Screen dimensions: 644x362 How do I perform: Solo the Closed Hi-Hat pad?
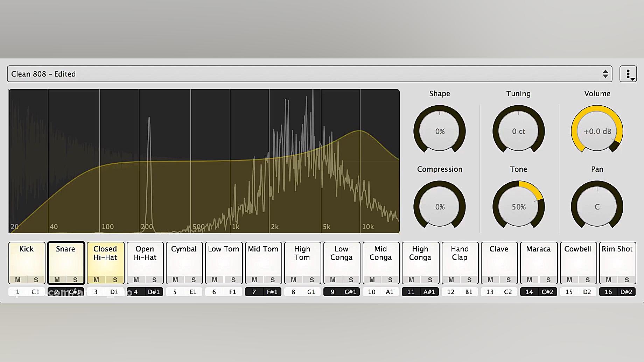coord(115,280)
